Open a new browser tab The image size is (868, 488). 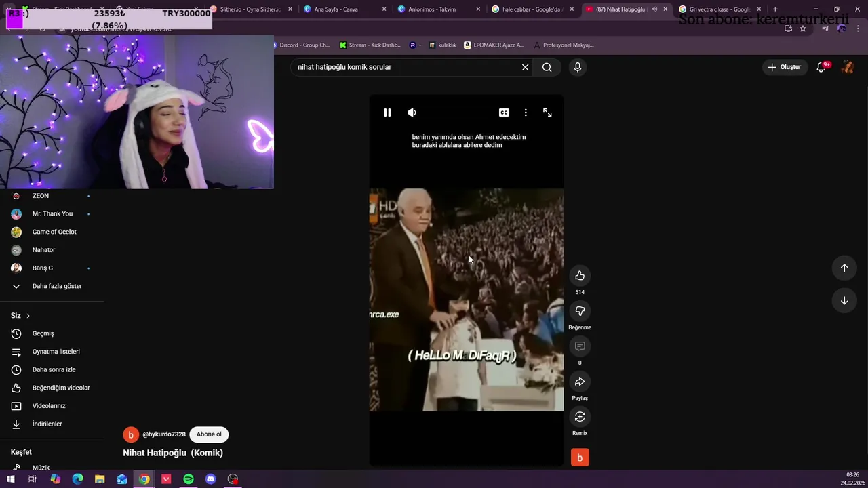(775, 9)
